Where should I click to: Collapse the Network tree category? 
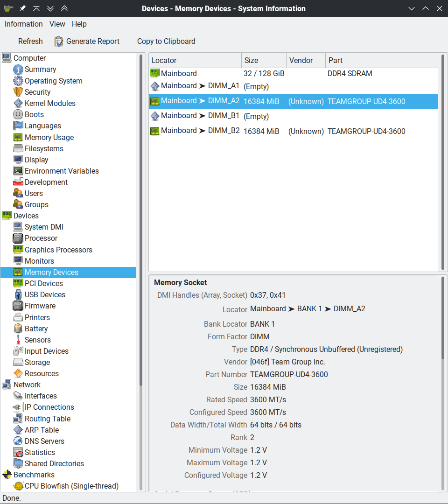coord(7,385)
